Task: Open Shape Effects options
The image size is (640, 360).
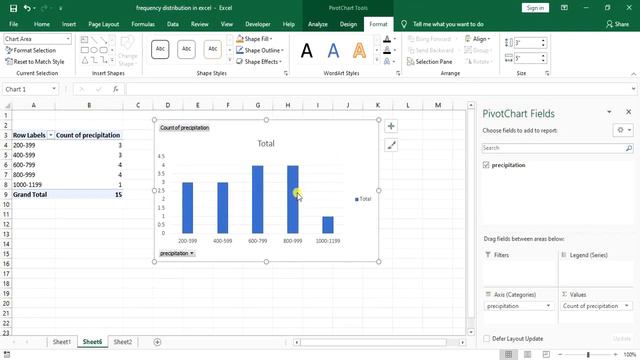Action: (x=259, y=62)
